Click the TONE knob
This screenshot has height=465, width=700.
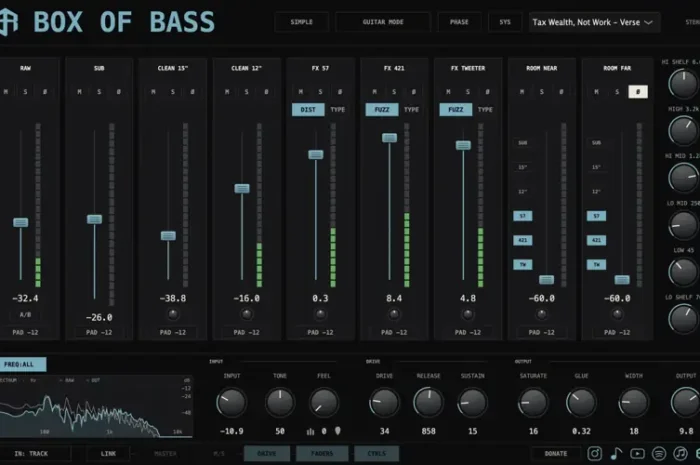pyautogui.click(x=280, y=403)
